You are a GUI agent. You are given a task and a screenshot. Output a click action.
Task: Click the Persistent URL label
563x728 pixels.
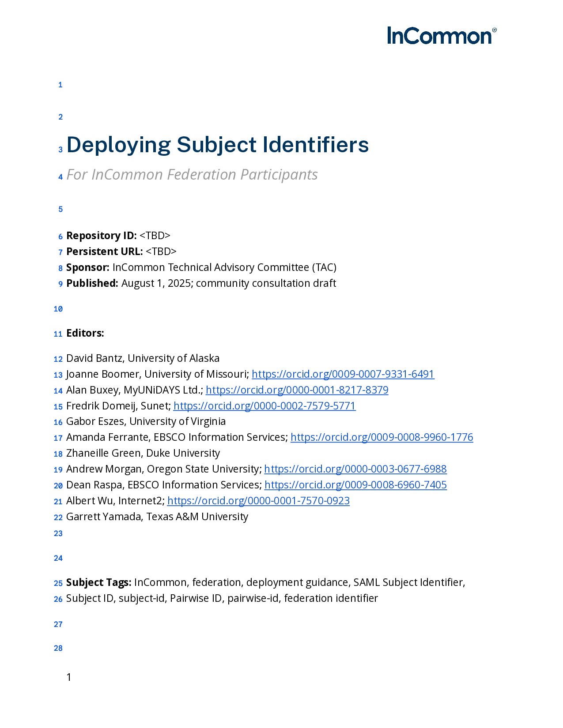pyautogui.click(x=105, y=251)
